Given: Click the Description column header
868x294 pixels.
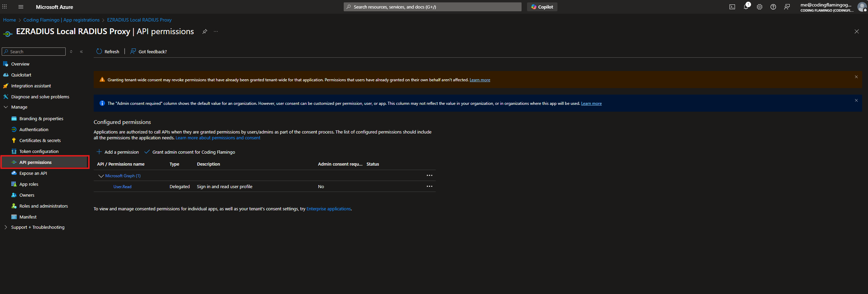Looking at the screenshot, I should click(x=209, y=164).
